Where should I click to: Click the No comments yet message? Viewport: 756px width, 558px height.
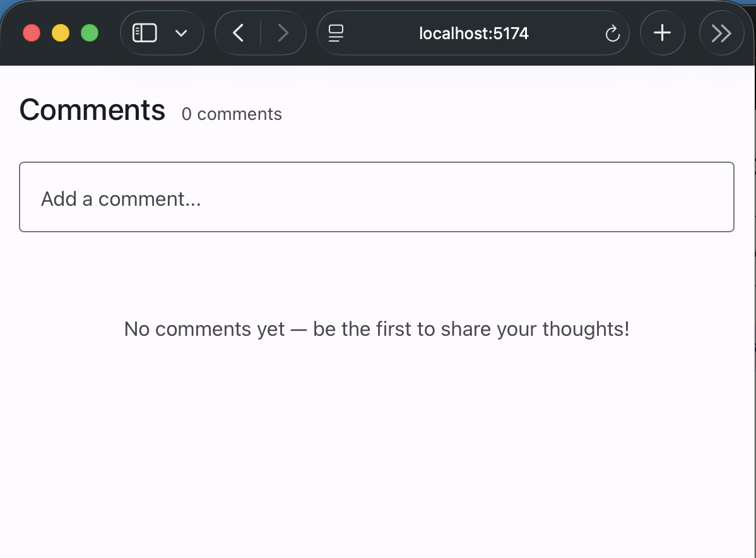[377, 329]
